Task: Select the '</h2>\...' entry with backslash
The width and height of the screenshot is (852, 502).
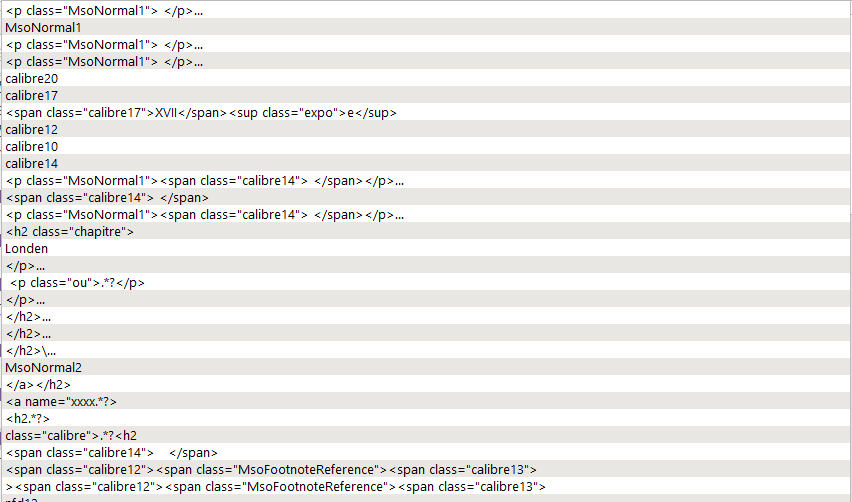Action: click(x=30, y=350)
